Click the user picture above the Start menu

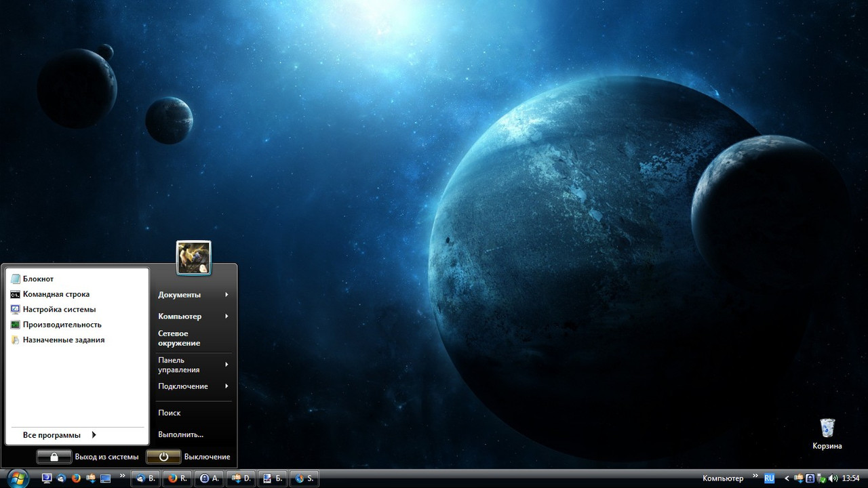pyautogui.click(x=194, y=256)
